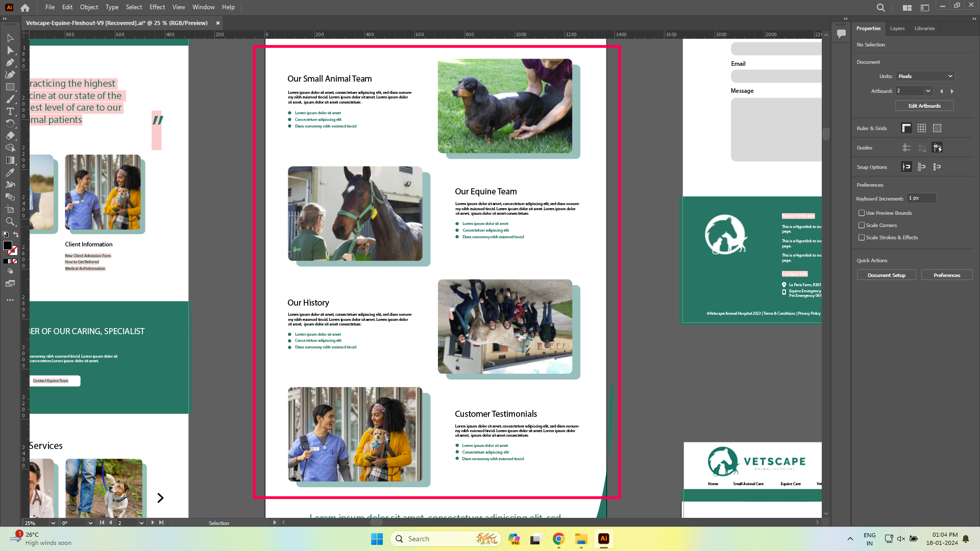Toggle Scale Corners checkbox

tap(862, 226)
